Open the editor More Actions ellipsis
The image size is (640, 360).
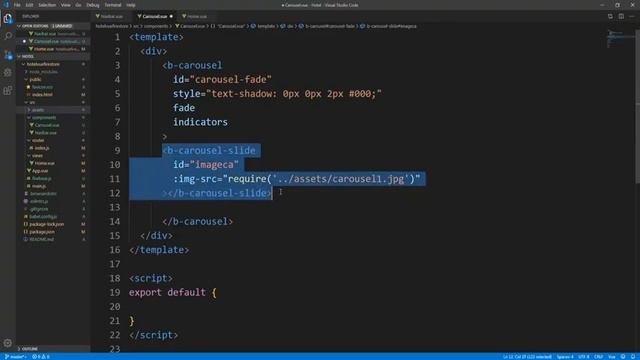point(632,16)
